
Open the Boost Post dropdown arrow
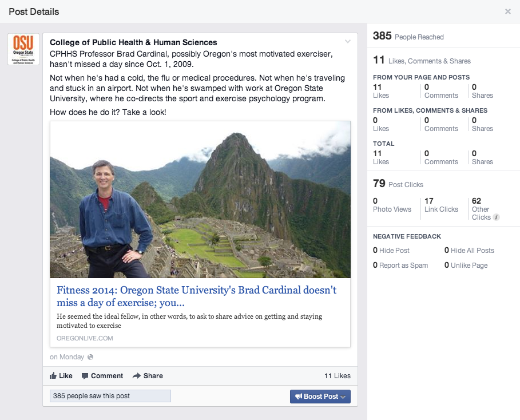coord(343,397)
